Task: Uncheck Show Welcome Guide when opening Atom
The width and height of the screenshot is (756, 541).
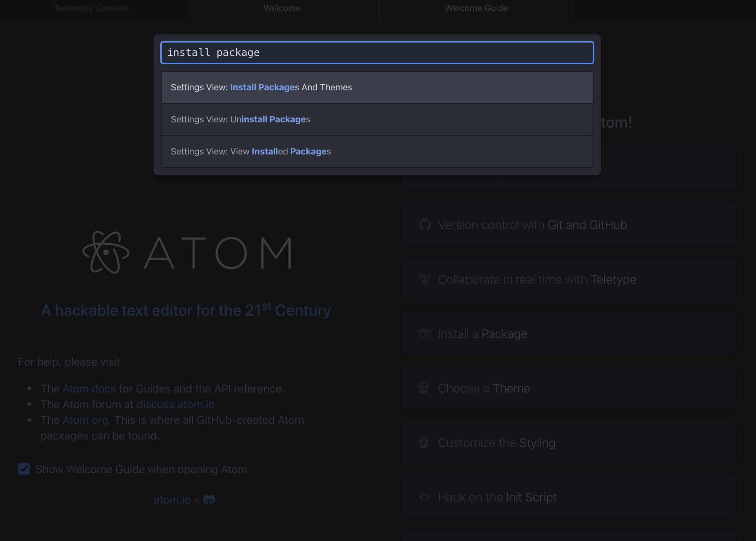Action: click(24, 469)
